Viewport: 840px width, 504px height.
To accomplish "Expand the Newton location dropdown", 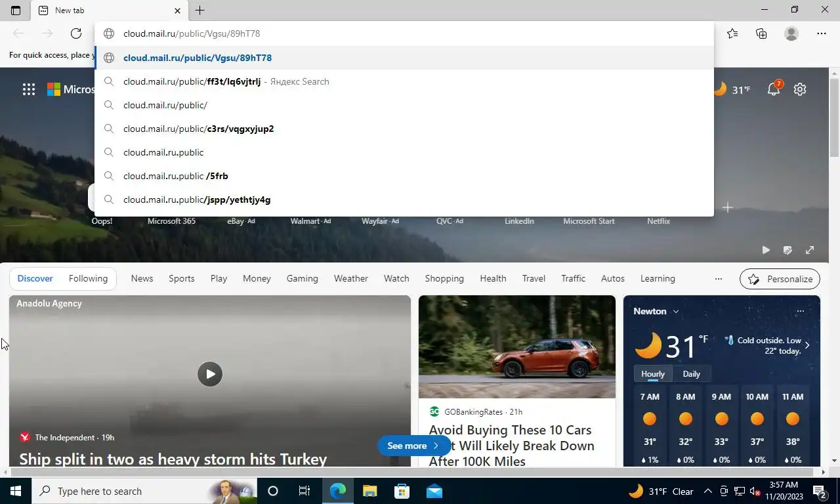I will 675,311.
